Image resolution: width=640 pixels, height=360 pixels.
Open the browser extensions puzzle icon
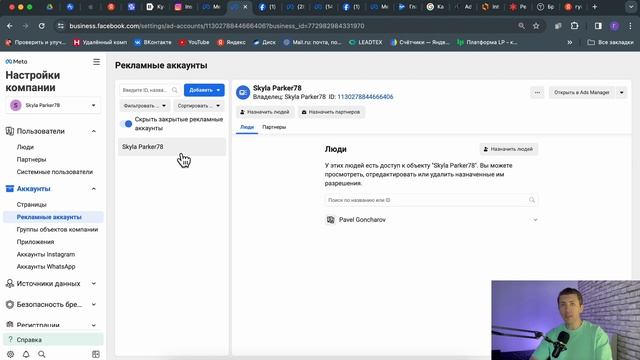coord(575,26)
